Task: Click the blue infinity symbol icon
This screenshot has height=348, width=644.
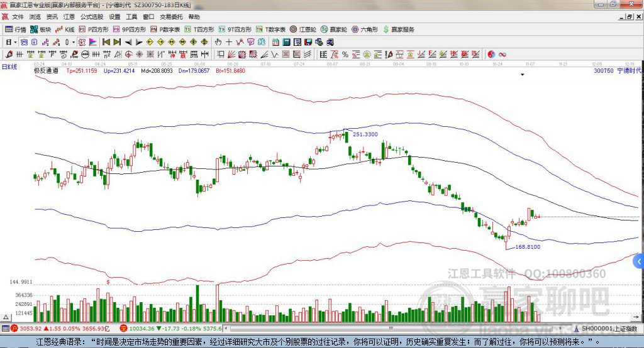Action: point(502,55)
